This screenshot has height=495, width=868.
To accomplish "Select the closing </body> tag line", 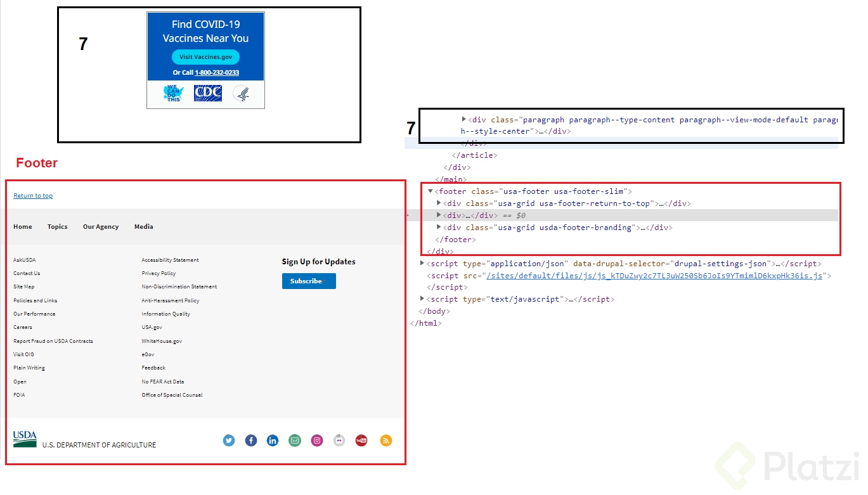I will click(434, 311).
